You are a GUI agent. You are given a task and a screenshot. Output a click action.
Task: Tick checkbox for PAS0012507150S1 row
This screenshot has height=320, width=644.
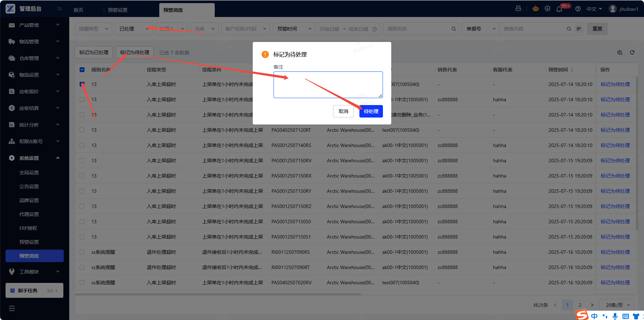(x=82, y=237)
